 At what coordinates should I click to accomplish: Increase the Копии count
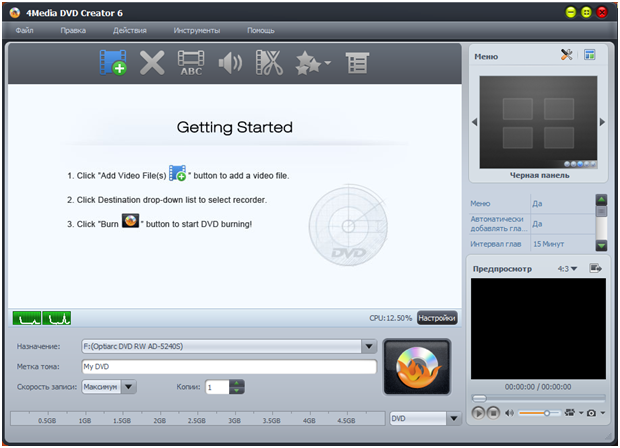pyautogui.click(x=236, y=383)
